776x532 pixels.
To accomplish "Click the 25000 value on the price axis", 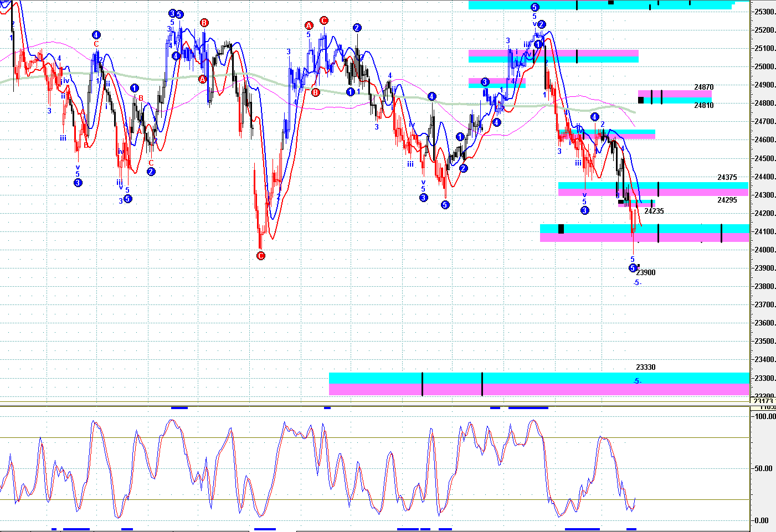I will click(x=764, y=67).
